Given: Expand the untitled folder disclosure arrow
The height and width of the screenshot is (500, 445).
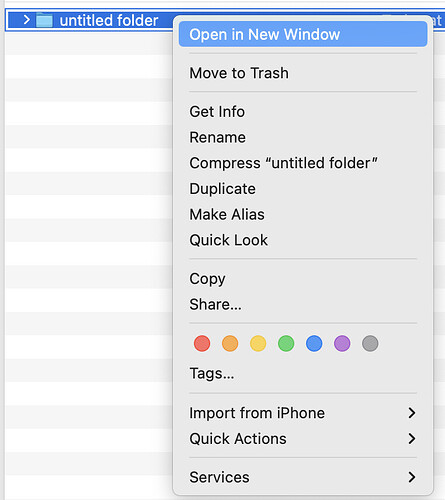Looking at the screenshot, I should coord(27,20).
